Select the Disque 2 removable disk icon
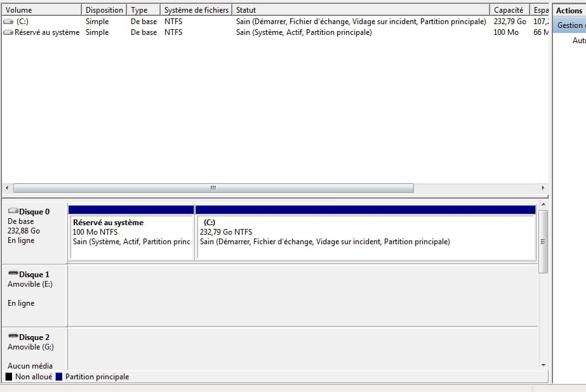Viewport: 586px width, 392px height. pos(13,337)
